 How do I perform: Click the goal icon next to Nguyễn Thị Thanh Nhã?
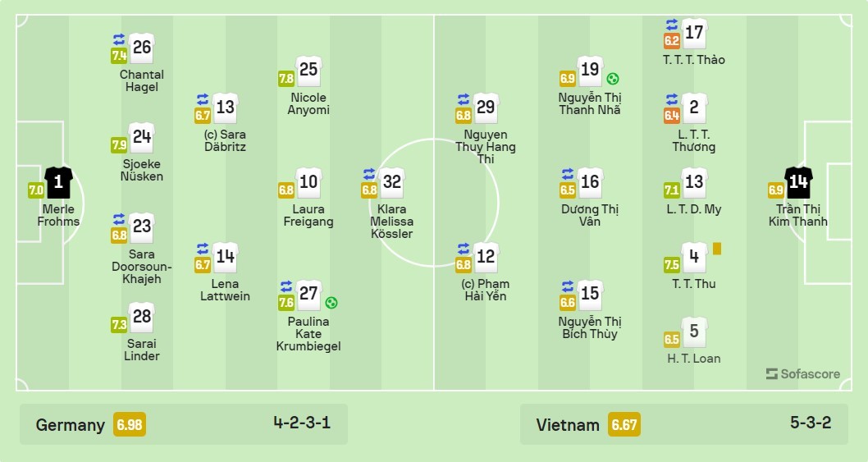[x=612, y=79]
